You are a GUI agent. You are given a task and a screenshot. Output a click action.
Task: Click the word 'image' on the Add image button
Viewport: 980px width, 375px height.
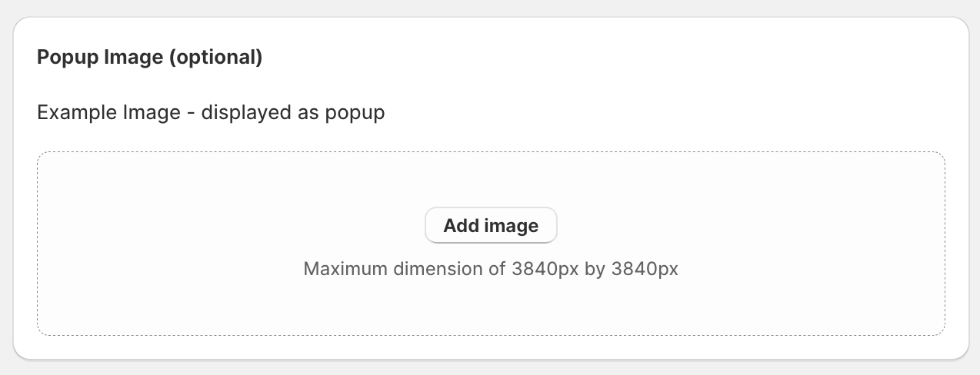coord(512,226)
